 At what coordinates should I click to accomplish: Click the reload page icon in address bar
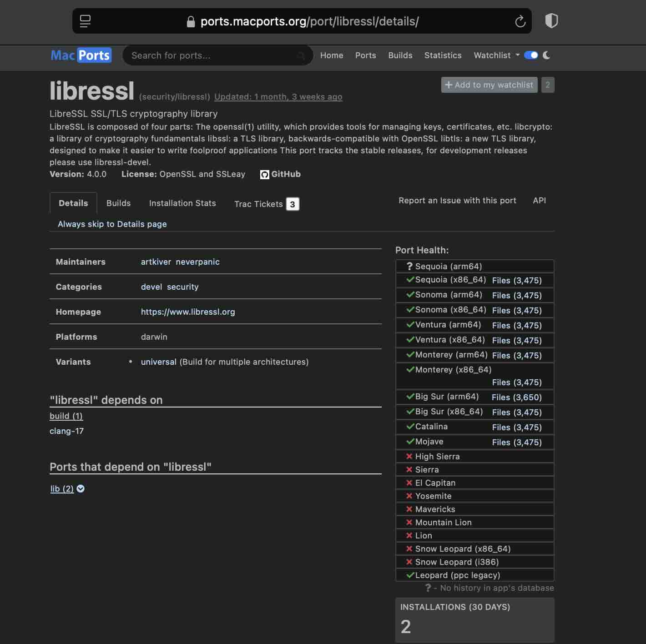tap(520, 21)
